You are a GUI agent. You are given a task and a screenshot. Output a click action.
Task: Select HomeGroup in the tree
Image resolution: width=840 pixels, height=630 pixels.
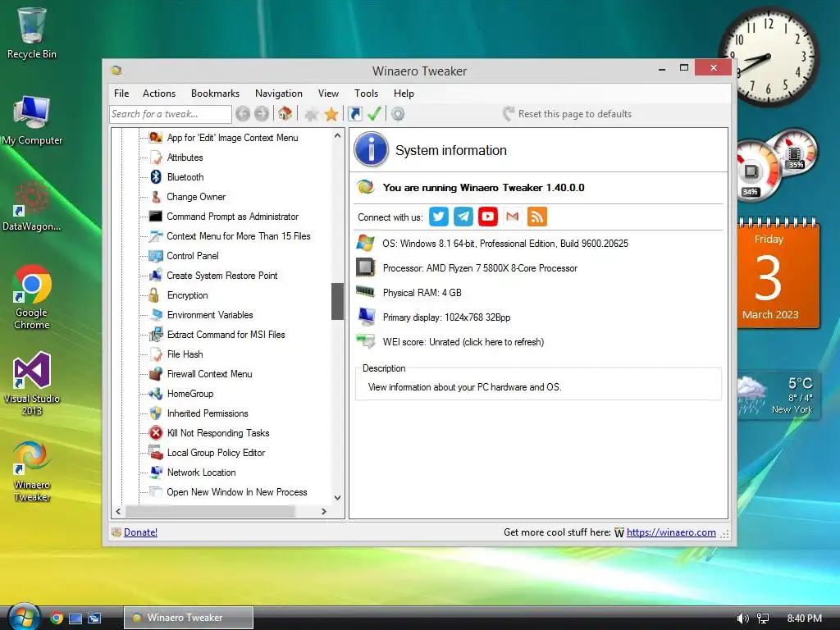tap(190, 394)
